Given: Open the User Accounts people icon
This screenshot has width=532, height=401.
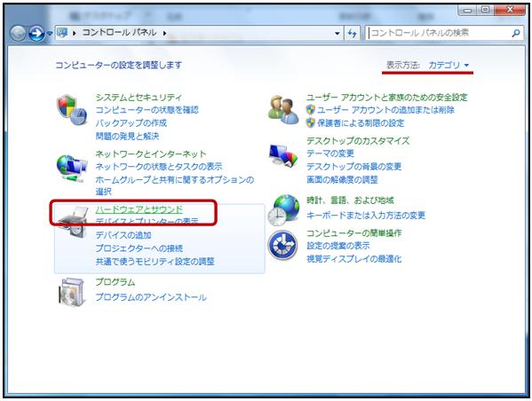Looking at the screenshot, I should 283,109.
